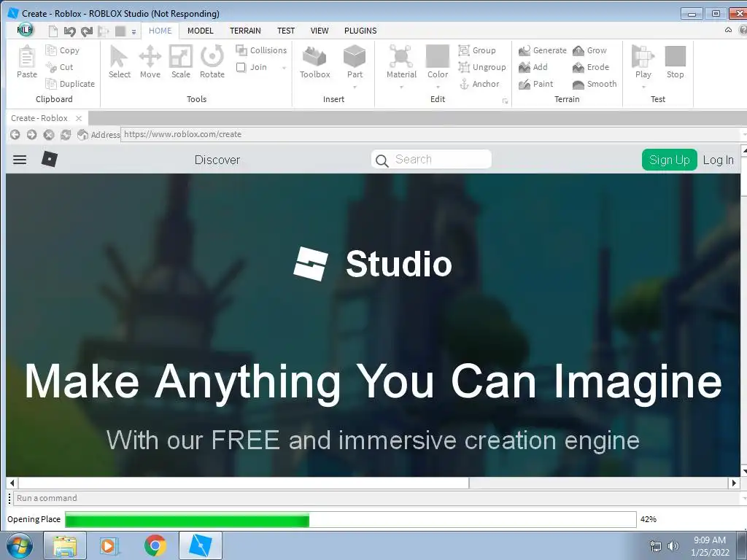Select the Erode terrain tool

pyautogui.click(x=591, y=67)
